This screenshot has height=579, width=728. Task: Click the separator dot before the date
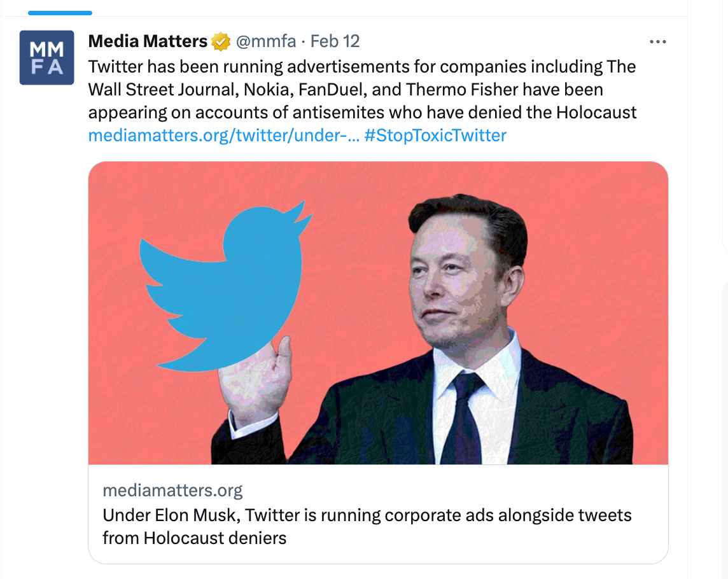tap(304, 42)
